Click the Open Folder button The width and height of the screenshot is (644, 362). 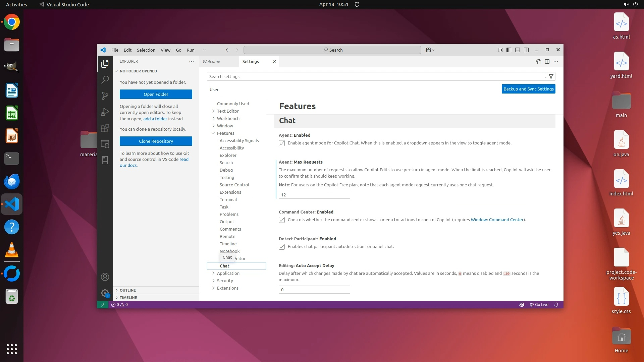pyautogui.click(x=156, y=94)
